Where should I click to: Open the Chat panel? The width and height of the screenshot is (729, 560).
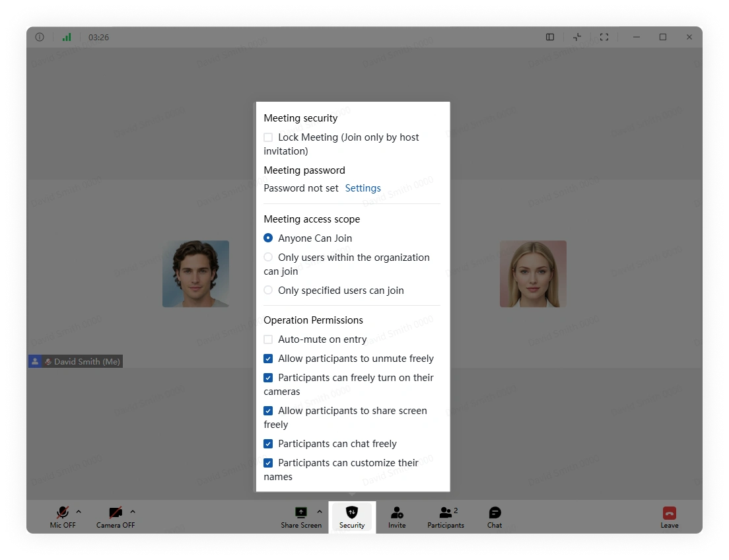(495, 517)
